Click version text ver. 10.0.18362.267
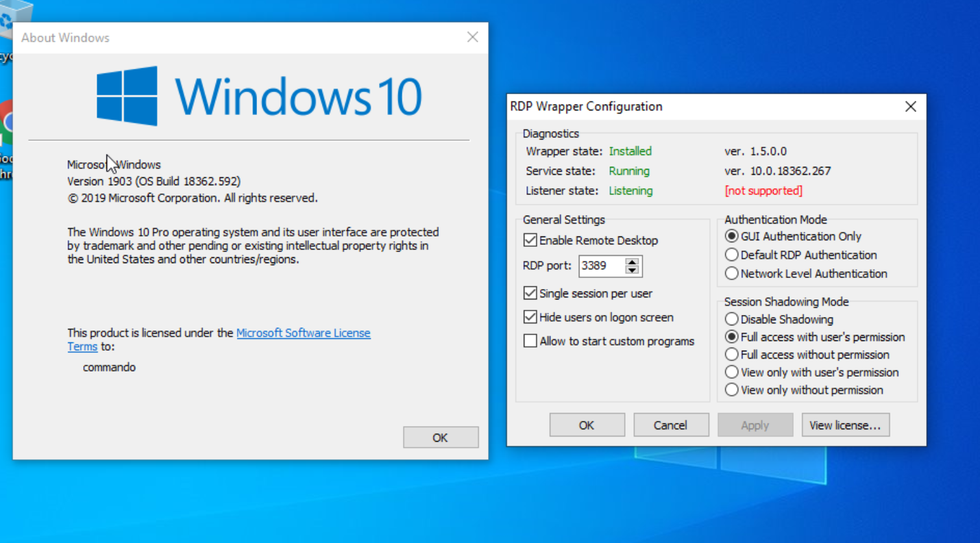980x543 pixels. pyautogui.click(x=778, y=171)
